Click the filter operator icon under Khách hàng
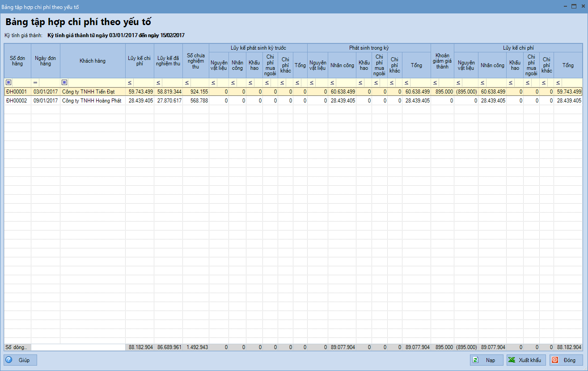The height and width of the screenshot is (371, 588). 64,82
